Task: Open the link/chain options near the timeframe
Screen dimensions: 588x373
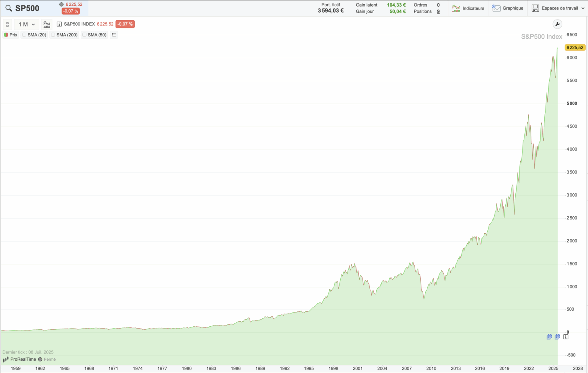Action: (x=7, y=24)
